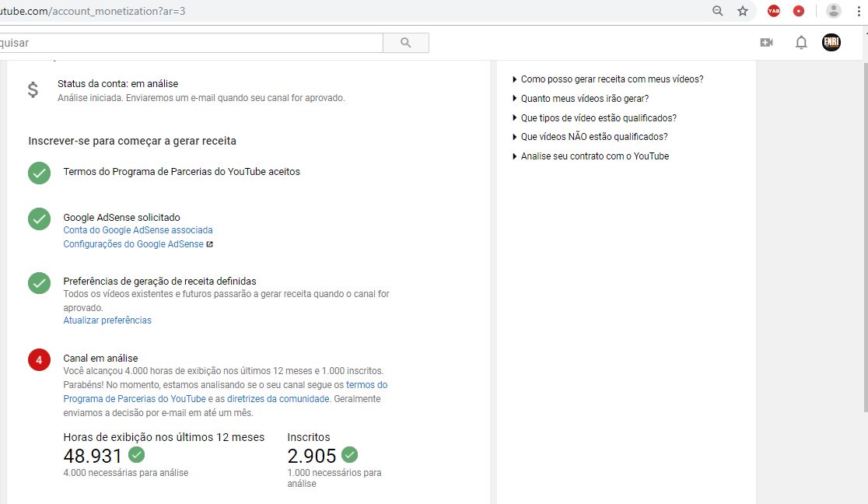Click 'Google AdSense solicitado' text

click(x=122, y=218)
